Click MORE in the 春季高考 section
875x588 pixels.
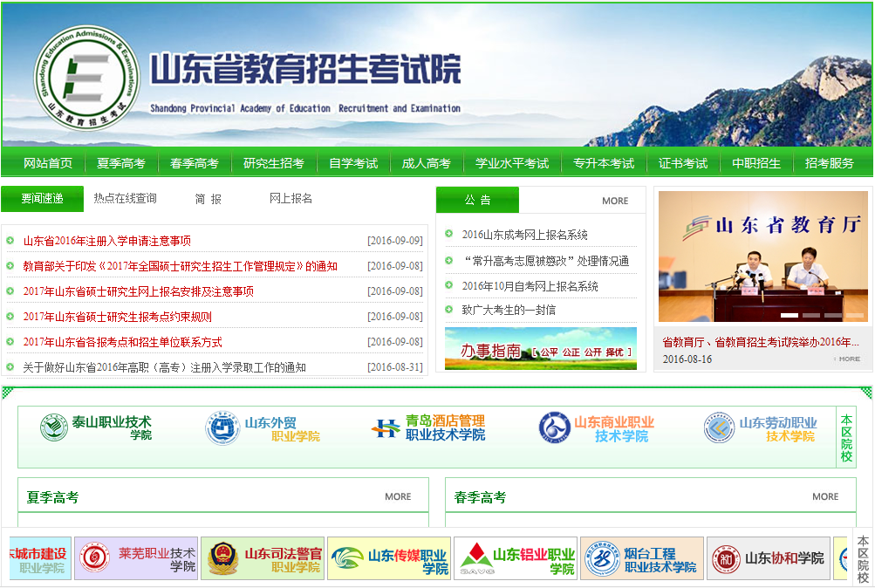tap(825, 496)
